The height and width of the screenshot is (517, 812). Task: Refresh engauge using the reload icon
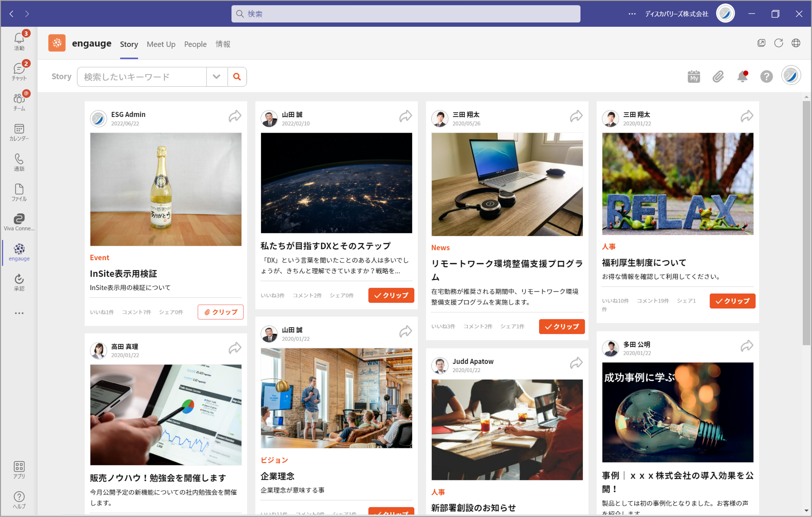(x=779, y=43)
